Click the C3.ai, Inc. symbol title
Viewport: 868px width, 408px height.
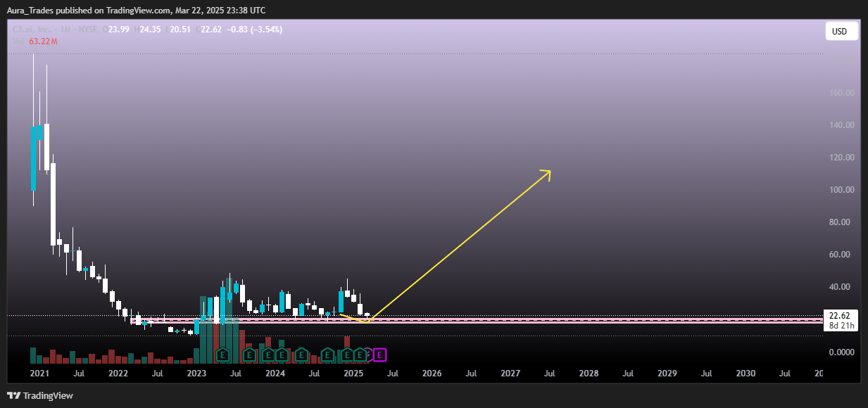pyautogui.click(x=33, y=30)
